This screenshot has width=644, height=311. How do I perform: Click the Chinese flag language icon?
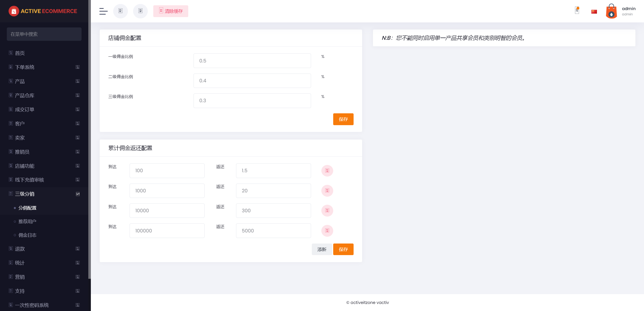click(x=594, y=11)
